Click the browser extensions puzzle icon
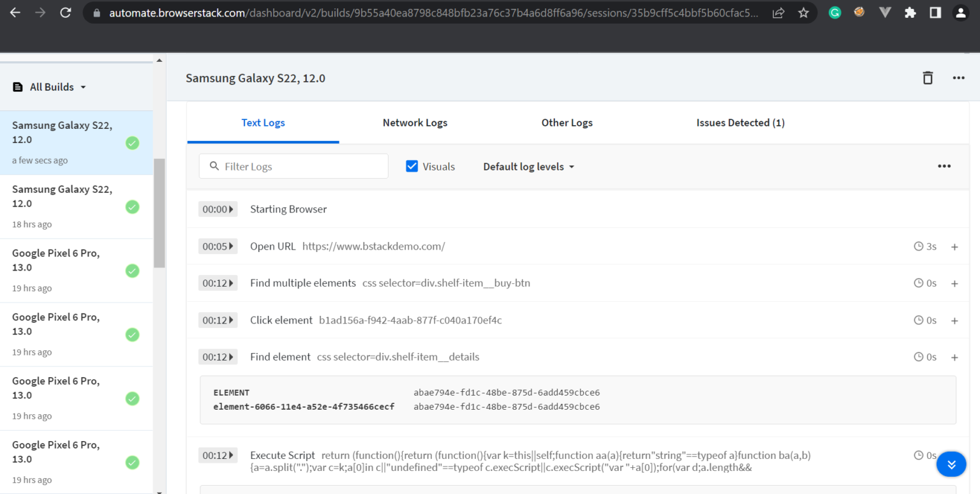980x494 pixels. (x=910, y=12)
